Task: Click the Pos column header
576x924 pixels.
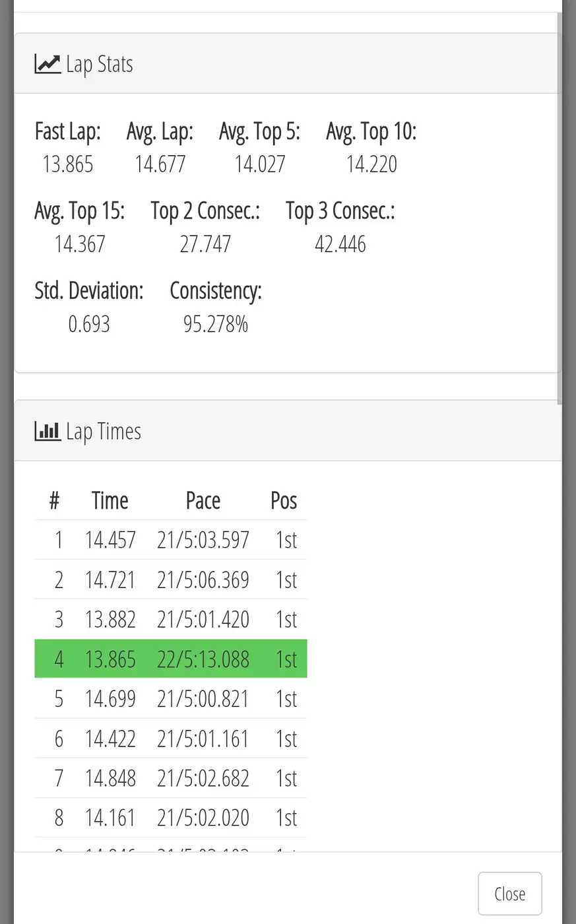Action: [x=284, y=500]
